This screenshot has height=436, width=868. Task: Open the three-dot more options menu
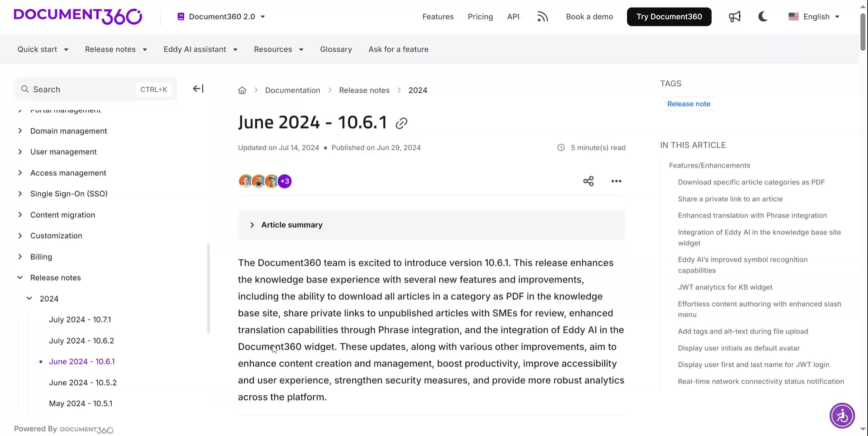616,181
